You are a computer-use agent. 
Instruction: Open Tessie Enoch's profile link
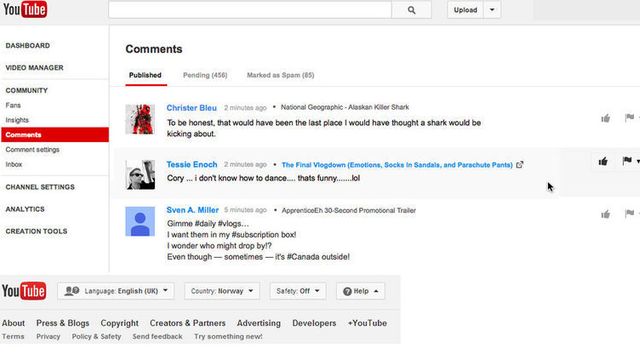192,164
